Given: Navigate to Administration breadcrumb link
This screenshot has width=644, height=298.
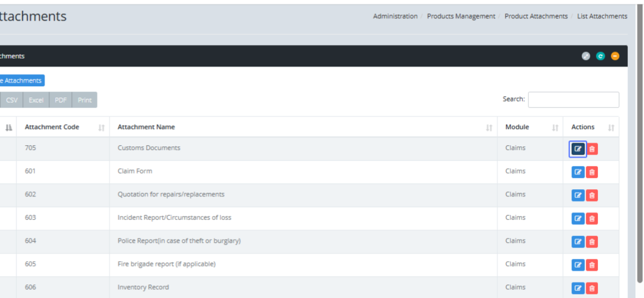Looking at the screenshot, I should 395,17.
